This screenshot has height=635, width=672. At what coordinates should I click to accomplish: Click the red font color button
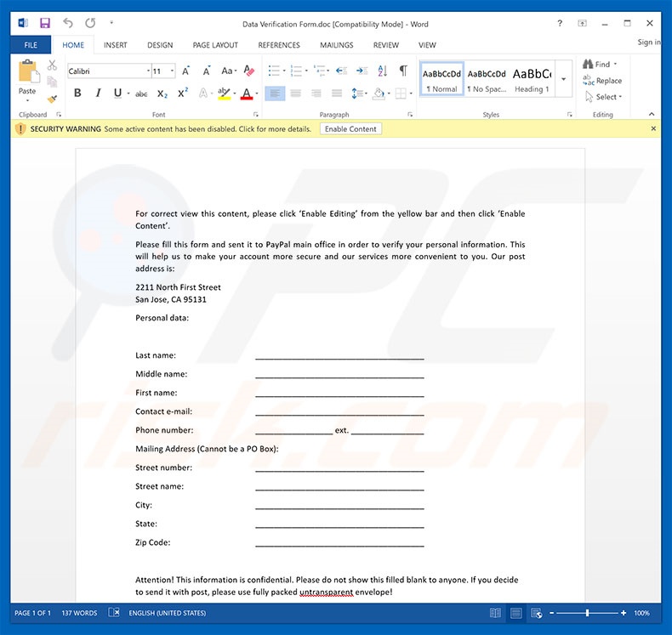pos(247,94)
